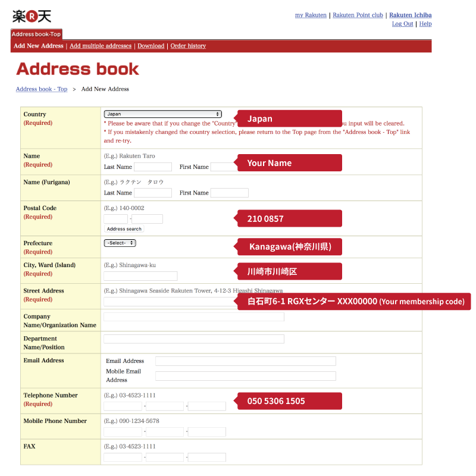Click the Address search button
Viewport: 476px width, 476px height.
point(124,229)
